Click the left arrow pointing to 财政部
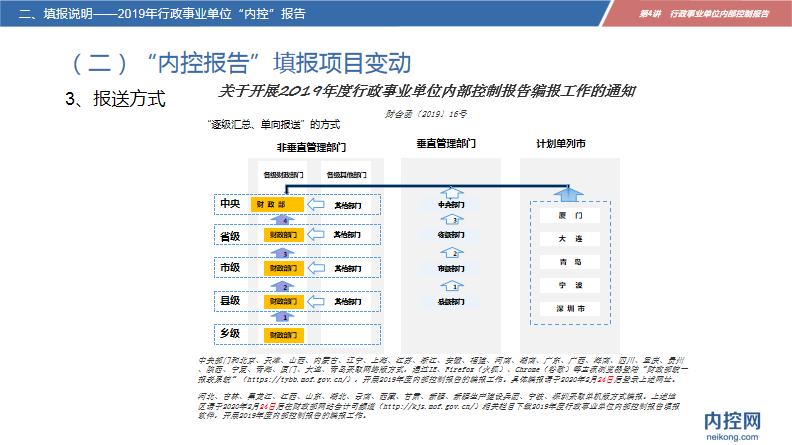792x445 pixels. pyautogui.click(x=316, y=204)
